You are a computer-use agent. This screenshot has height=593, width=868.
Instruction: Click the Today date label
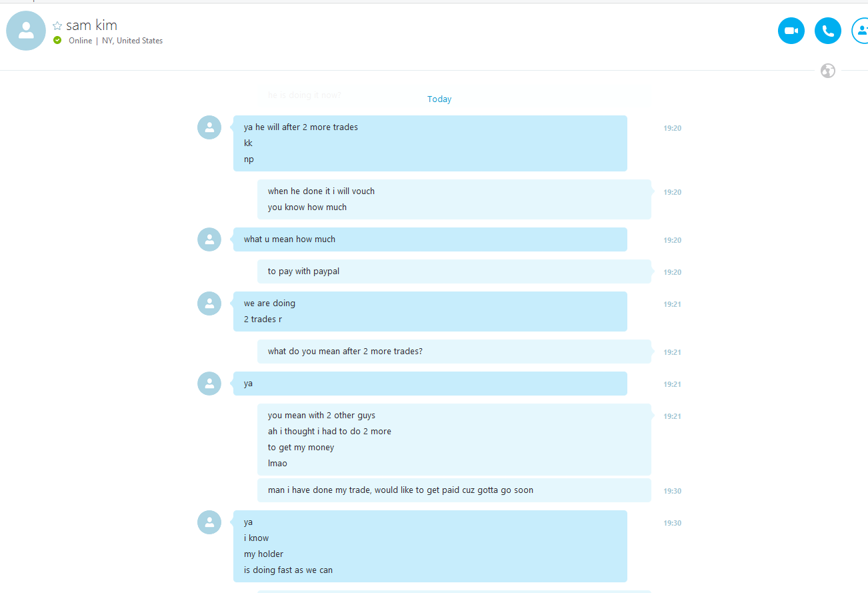tap(439, 99)
